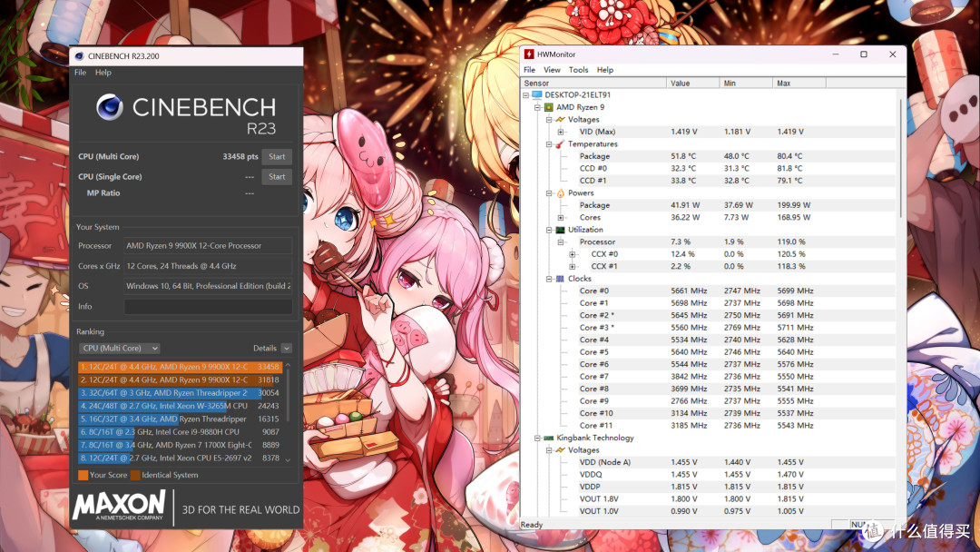The image size is (980, 552).
Task: Expand the CCX #0 utilization entry
Action: tap(572, 254)
